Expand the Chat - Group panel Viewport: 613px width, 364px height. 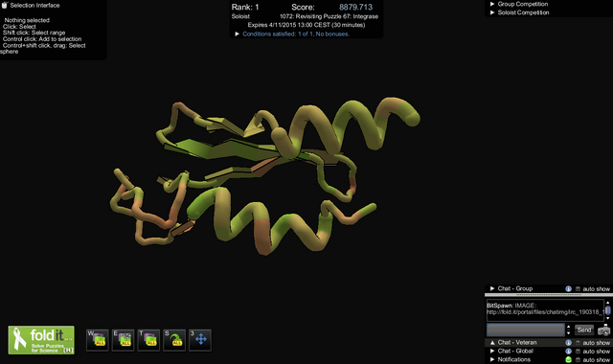click(492, 288)
